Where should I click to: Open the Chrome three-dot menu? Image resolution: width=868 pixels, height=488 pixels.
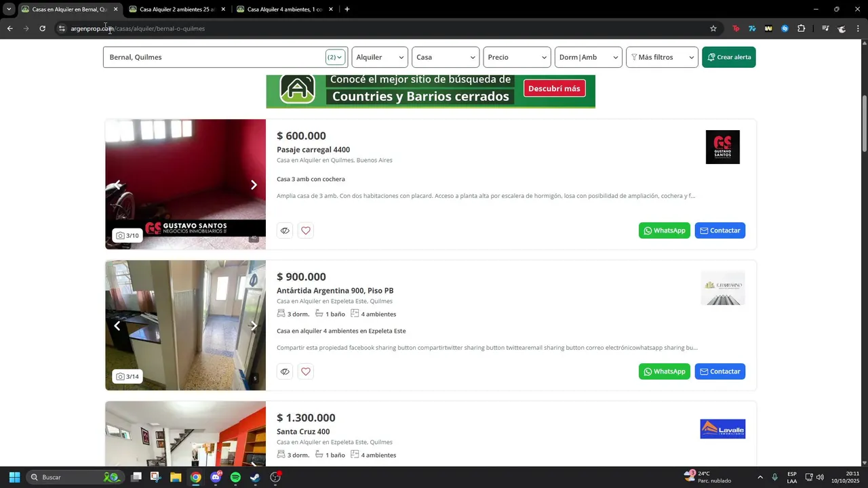click(x=858, y=28)
